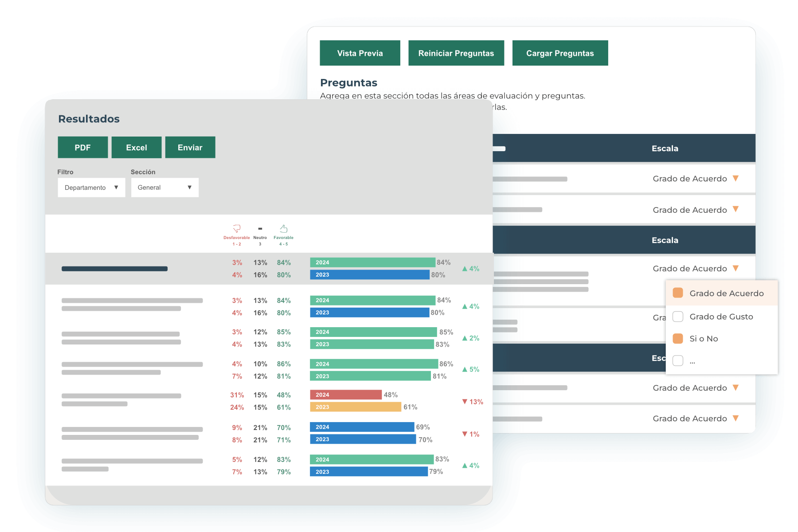
Task: Click the first Escala column header
Action: (665, 149)
